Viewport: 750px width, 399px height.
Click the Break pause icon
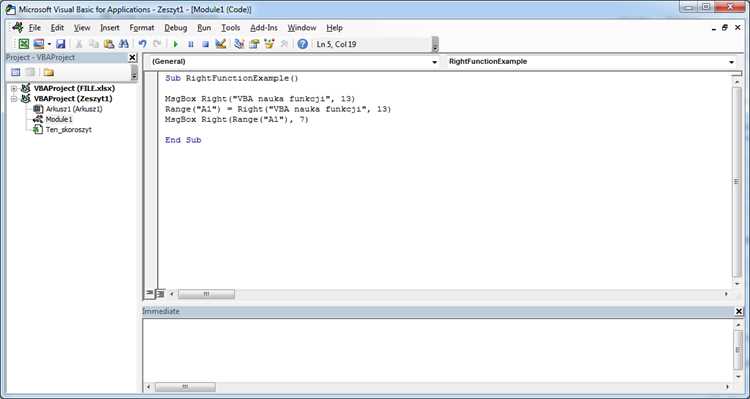tap(190, 44)
